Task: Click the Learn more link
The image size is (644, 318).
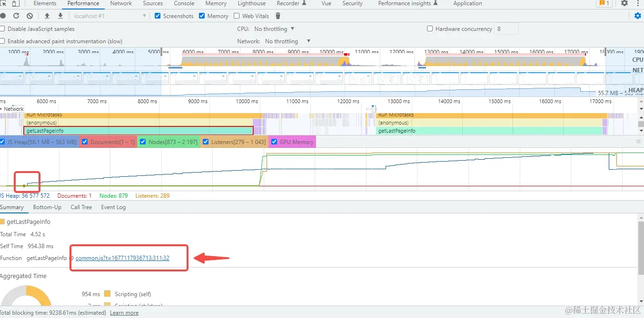Action: point(124,313)
